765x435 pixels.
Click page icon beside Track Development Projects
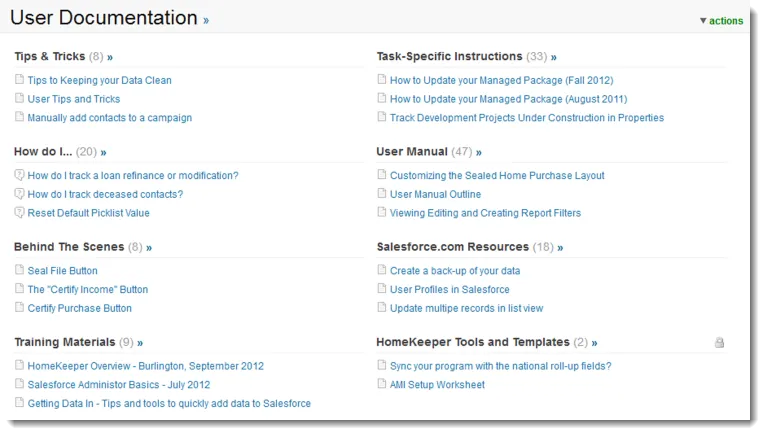click(382, 117)
